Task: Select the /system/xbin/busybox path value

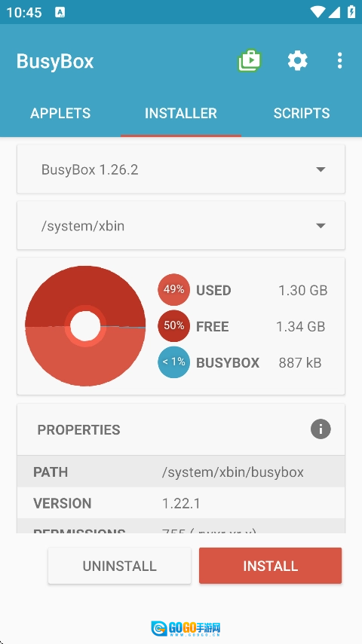Action: [x=233, y=472]
